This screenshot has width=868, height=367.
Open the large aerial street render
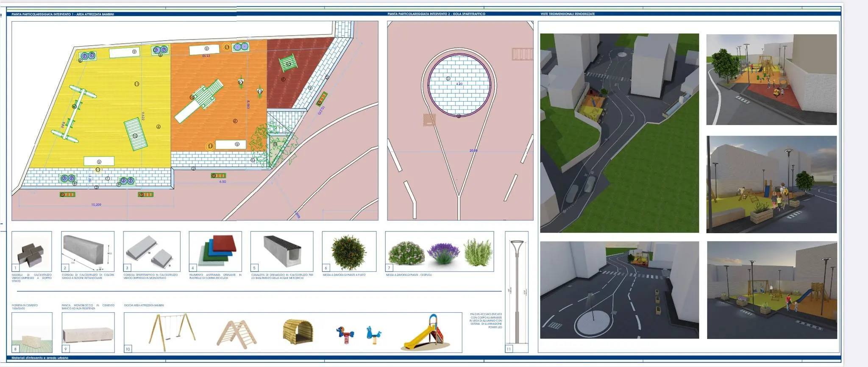(619, 133)
